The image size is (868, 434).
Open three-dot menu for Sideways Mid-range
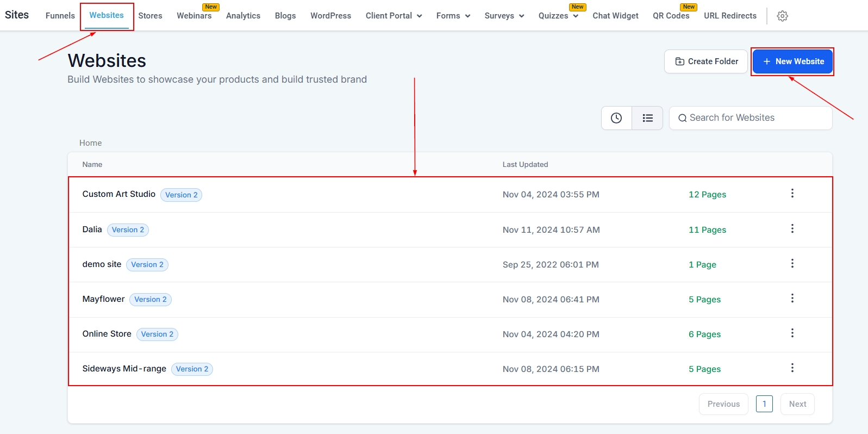[792, 368]
